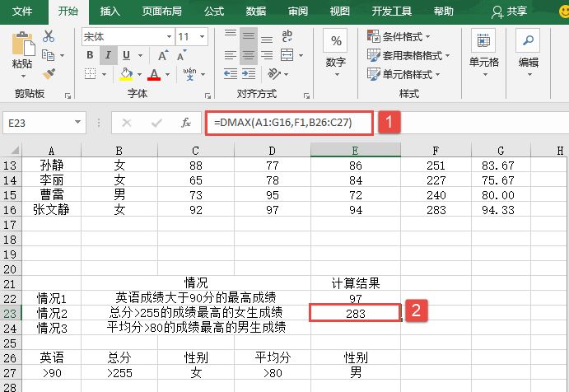Screen dimensions: 569x392
Task: Click the Cut scissors icon
Action: 49,36
